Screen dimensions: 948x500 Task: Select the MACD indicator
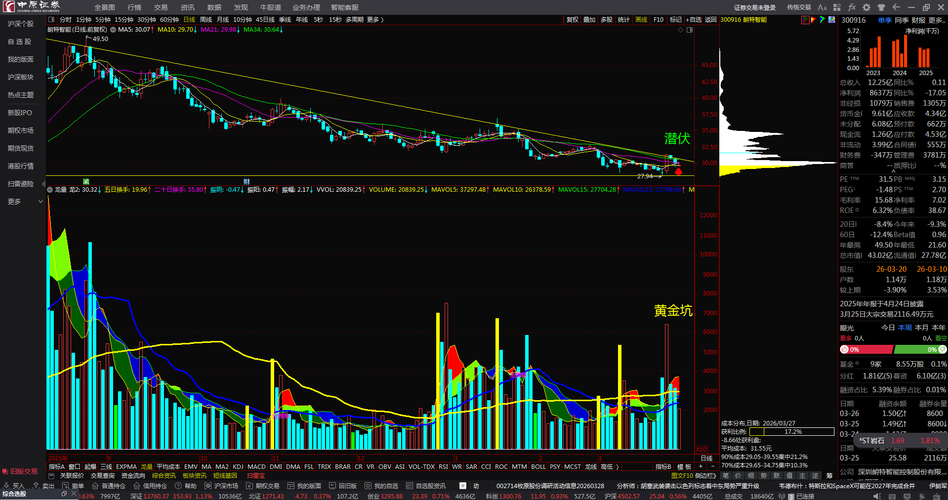click(x=256, y=467)
